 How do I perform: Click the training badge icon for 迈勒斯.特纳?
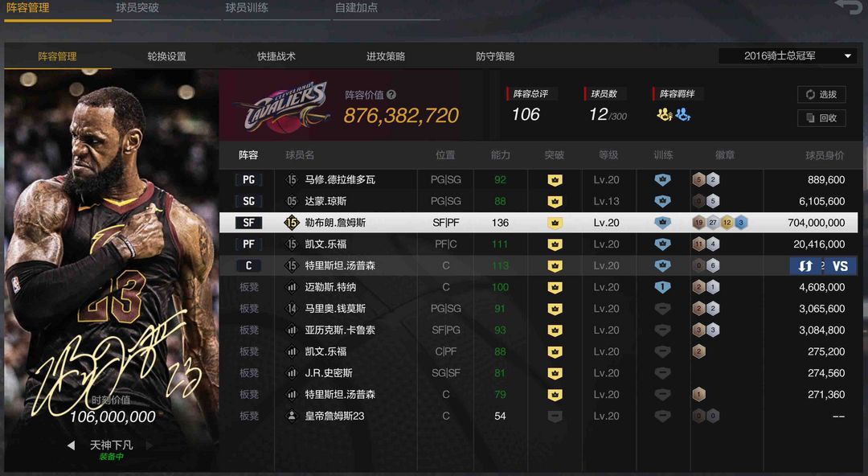[662, 287]
